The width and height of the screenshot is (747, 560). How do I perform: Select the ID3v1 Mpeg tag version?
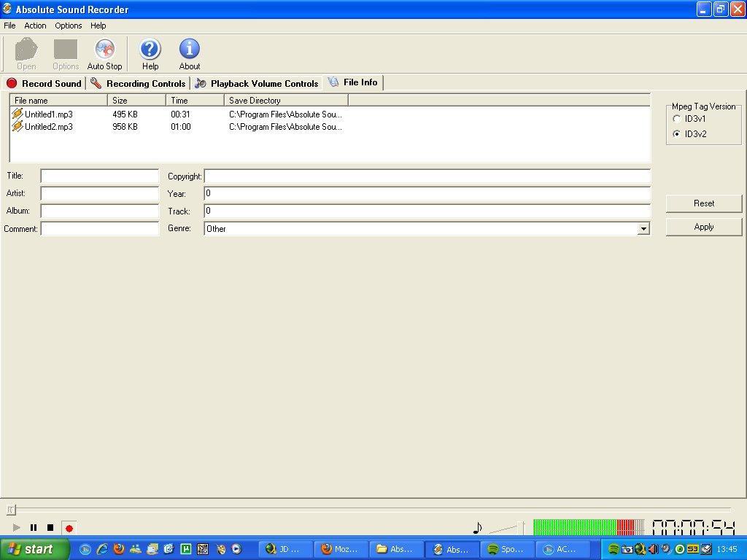click(x=678, y=118)
